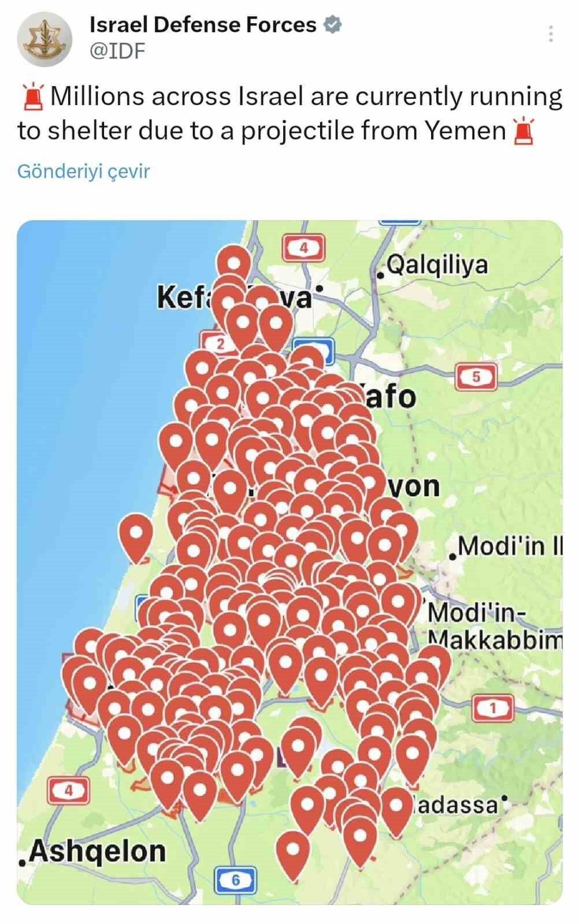Click the route 2 highway shield

[218, 342]
